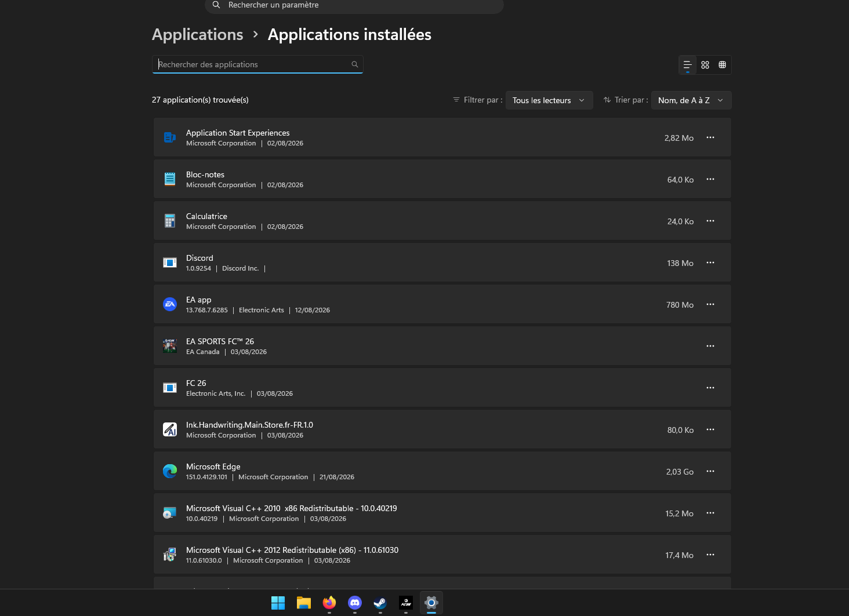Viewport: 849px width, 616px height.
Task: Open File Explorer from the taskbar
Action: pyautogui.click(x=304, y=603)
